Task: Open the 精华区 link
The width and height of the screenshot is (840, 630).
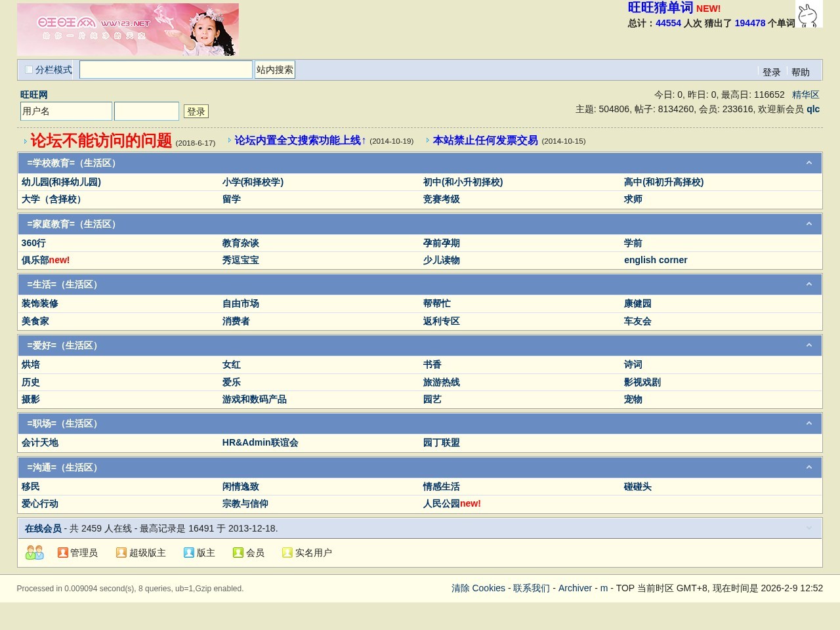Action: [x=805, y=94]
